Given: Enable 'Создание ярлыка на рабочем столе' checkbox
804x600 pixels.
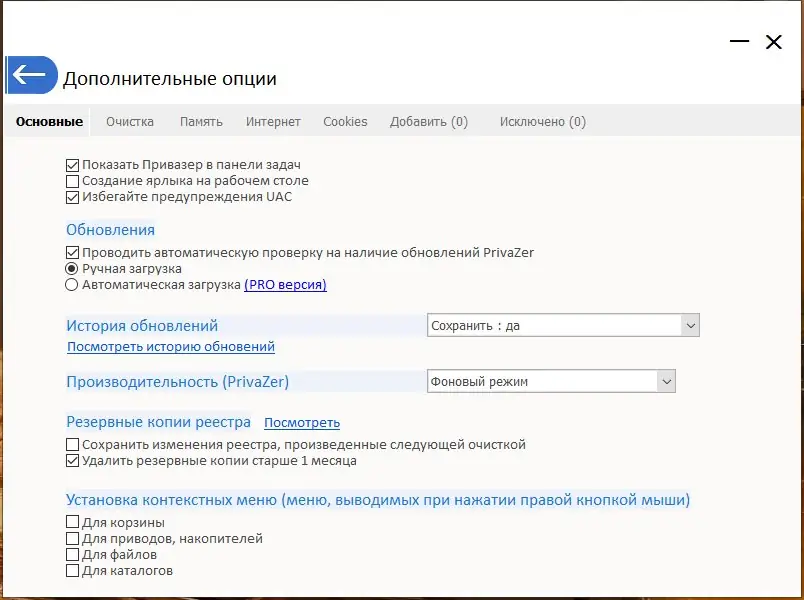Looking at the screenshot, I should click(x=72, y=181).
